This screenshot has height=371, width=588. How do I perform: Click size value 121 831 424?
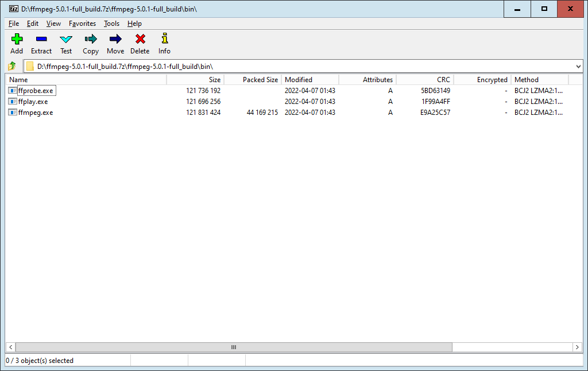[203, 112]
